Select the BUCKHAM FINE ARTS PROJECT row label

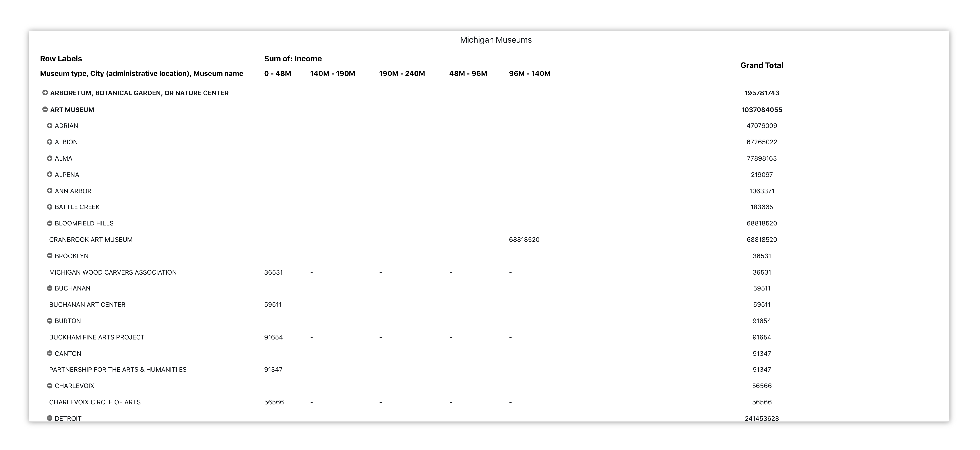click(x=97, y=337)
